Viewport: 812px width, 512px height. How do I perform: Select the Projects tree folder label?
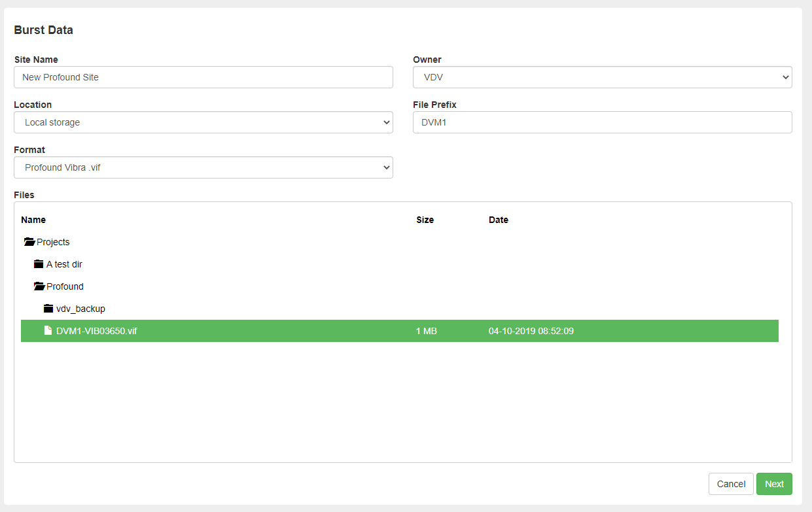click(53, 242)
